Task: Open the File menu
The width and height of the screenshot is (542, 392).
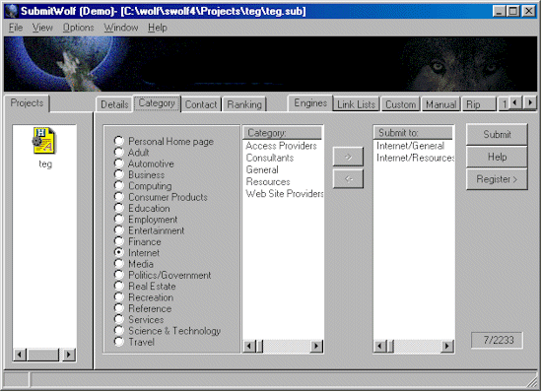Action: [16, 28]
